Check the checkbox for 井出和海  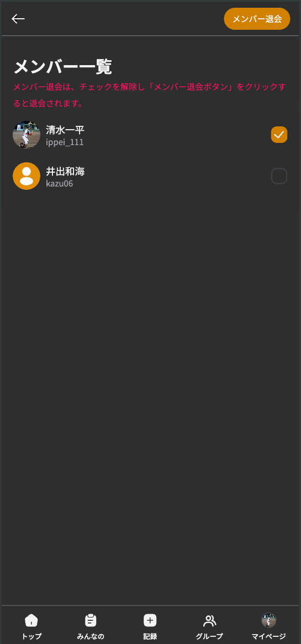click(x=279, y=176)
